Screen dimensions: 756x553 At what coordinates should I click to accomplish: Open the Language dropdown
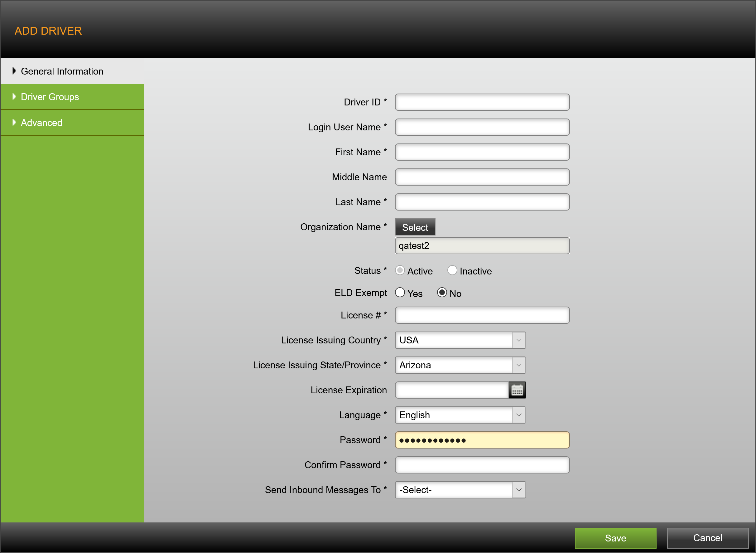point(460,415)
